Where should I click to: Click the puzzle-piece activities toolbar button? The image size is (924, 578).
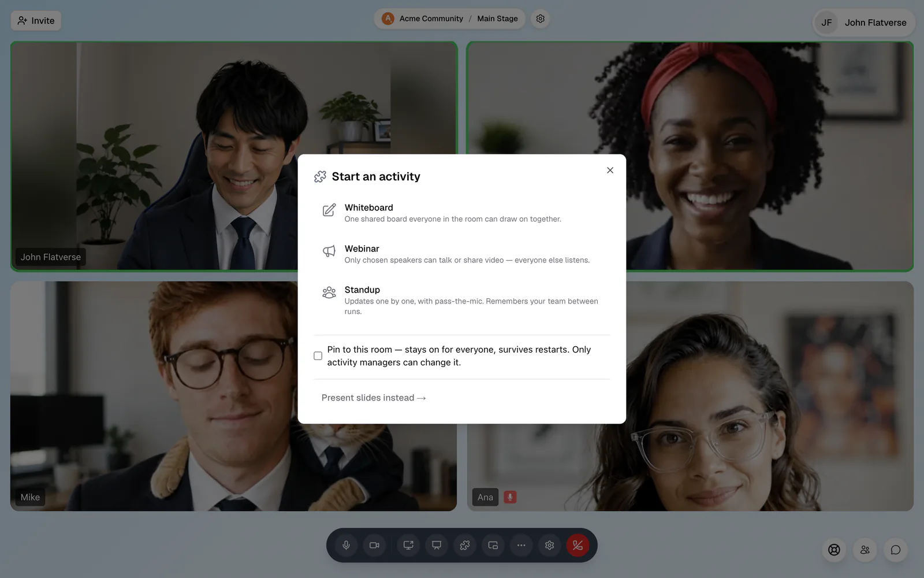[465, 545]
